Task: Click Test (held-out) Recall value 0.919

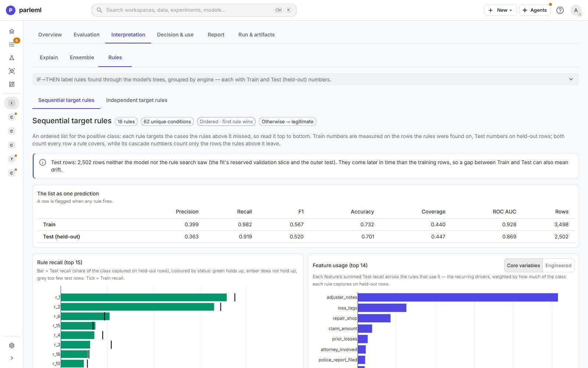Action: (x=245, y=237)
